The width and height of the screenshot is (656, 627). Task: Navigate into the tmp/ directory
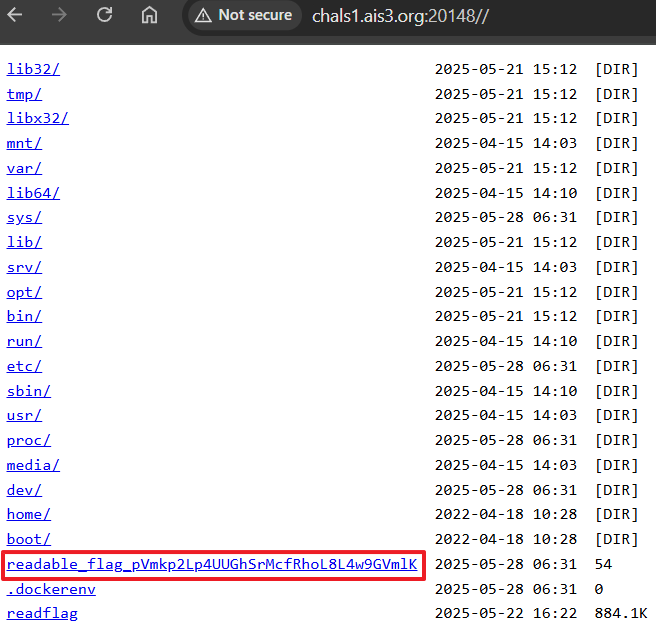[x=24, y=94]
